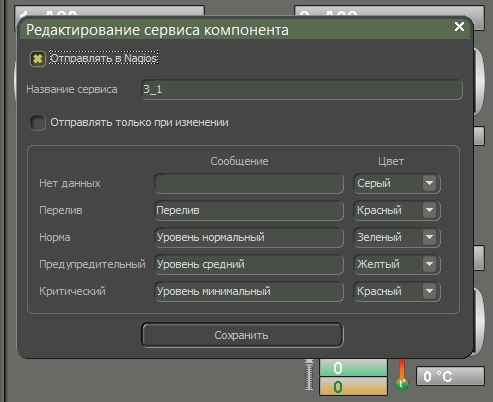Click the 'Критический' row label
493x402 pixels.
tap(72, 291)
